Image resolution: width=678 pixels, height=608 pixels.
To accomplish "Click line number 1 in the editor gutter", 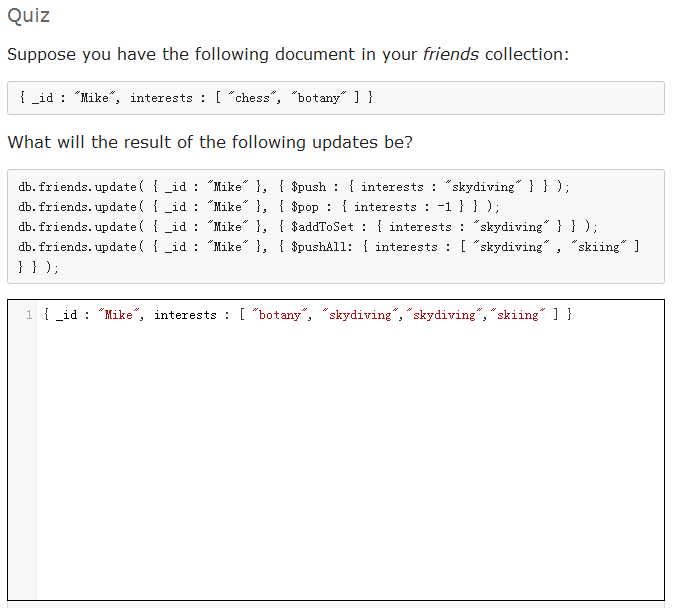I will [29, 315].
